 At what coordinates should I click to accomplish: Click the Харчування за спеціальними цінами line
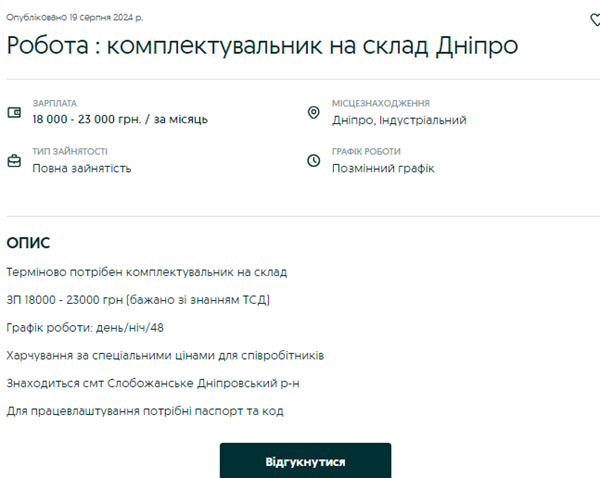coord(165,355)
